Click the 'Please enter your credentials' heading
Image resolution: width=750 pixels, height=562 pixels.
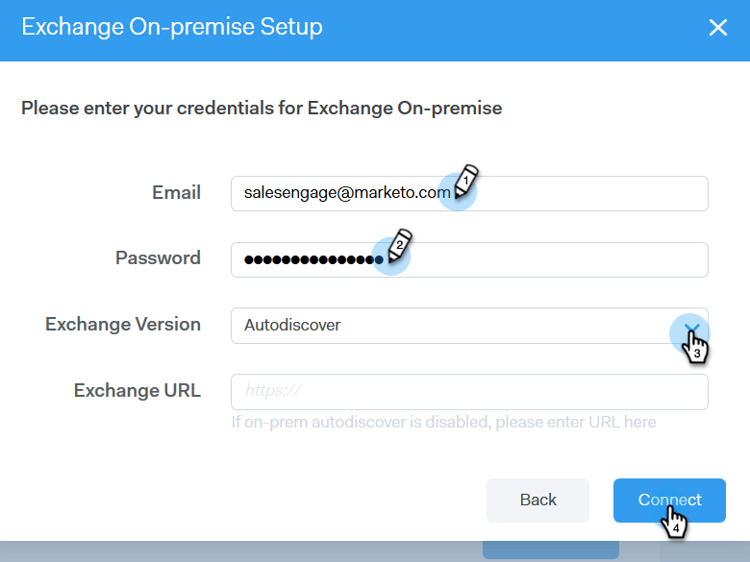pos(262,107)
